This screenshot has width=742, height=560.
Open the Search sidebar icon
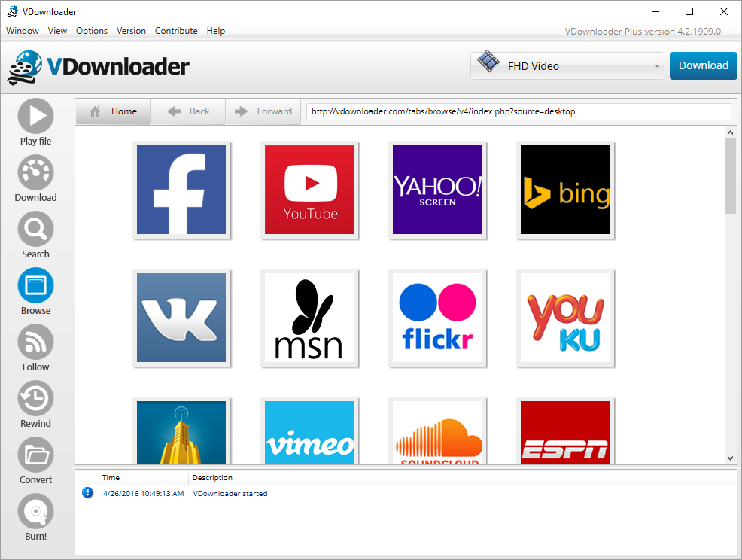[35, 229]
